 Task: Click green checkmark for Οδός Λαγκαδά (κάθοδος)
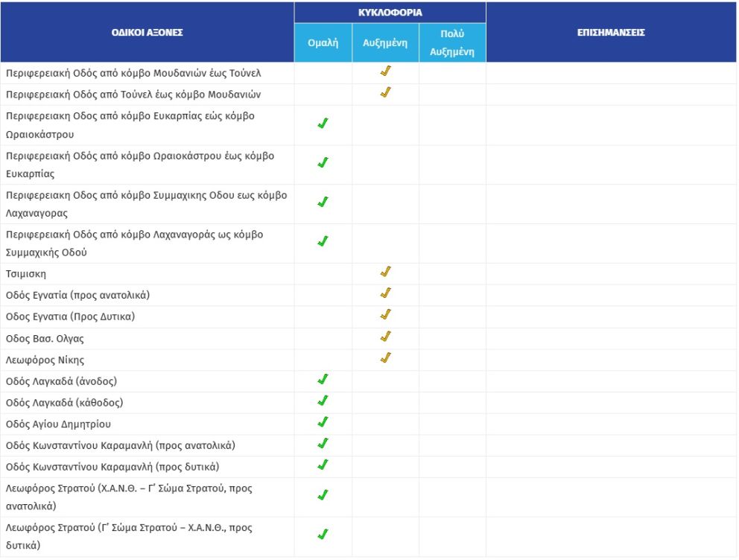(x=323, y=401)
